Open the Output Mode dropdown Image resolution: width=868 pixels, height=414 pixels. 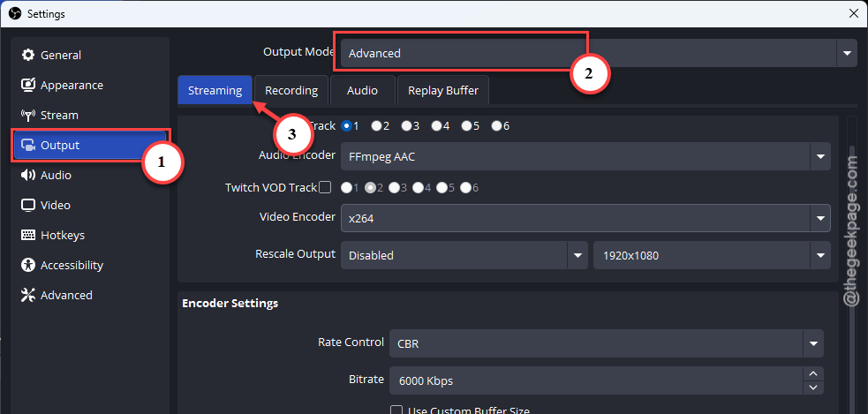pyautogui.click(x=599, y=53)
